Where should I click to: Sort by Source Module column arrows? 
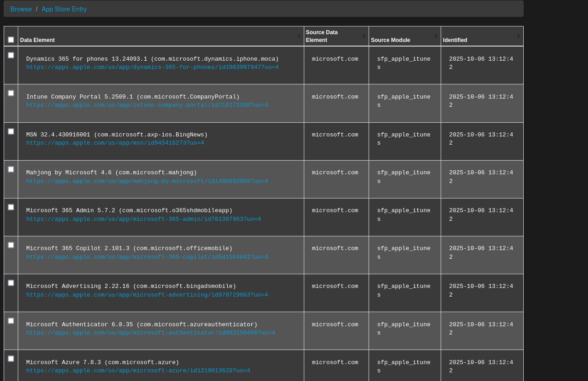tap(436, 36)
